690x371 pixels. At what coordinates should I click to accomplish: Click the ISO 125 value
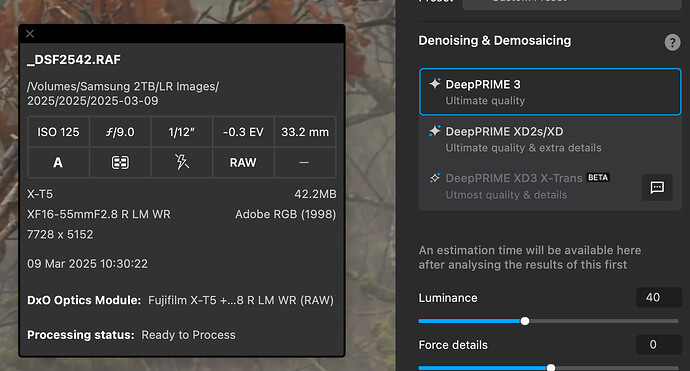58,132
